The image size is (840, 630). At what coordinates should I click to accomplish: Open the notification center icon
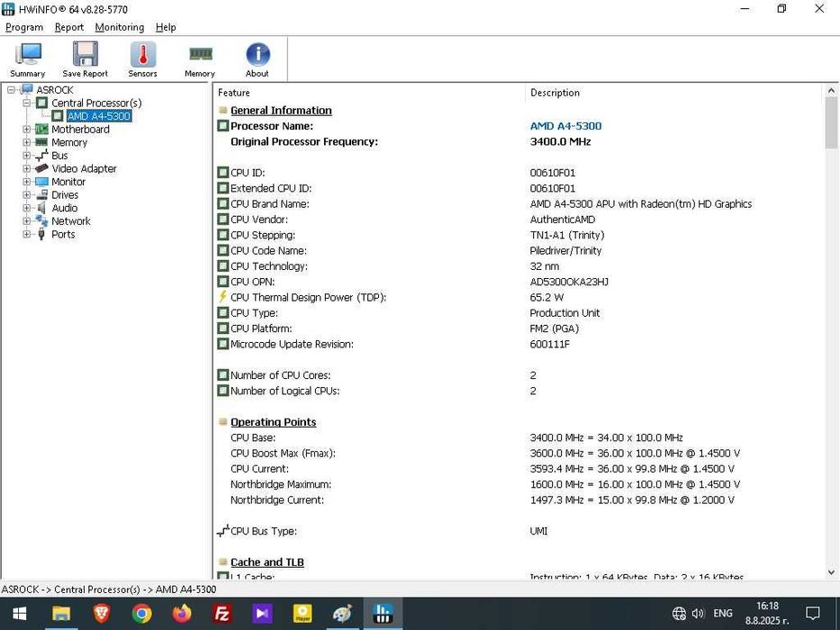(813, 614)
